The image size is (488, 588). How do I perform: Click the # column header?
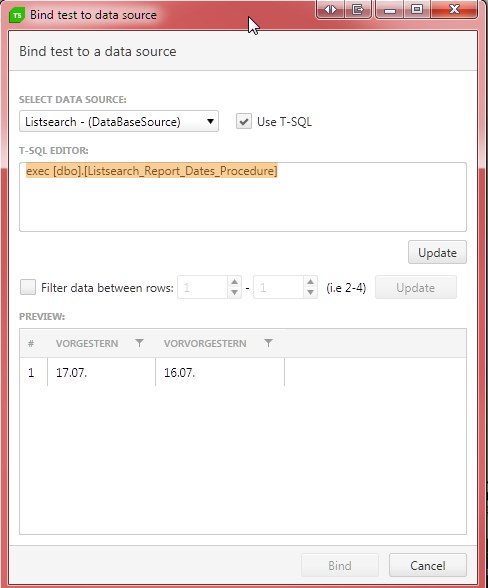(x=31, y=343)
